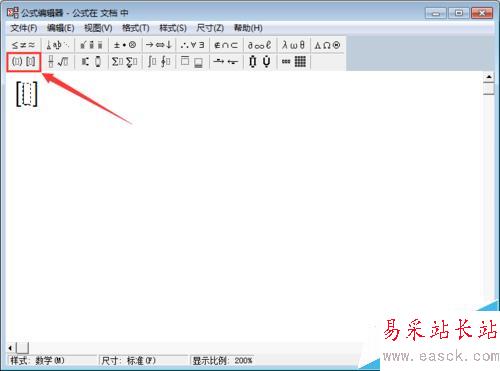
Task: Maximize the equation editor window
Action: click(x=459, y=13)
